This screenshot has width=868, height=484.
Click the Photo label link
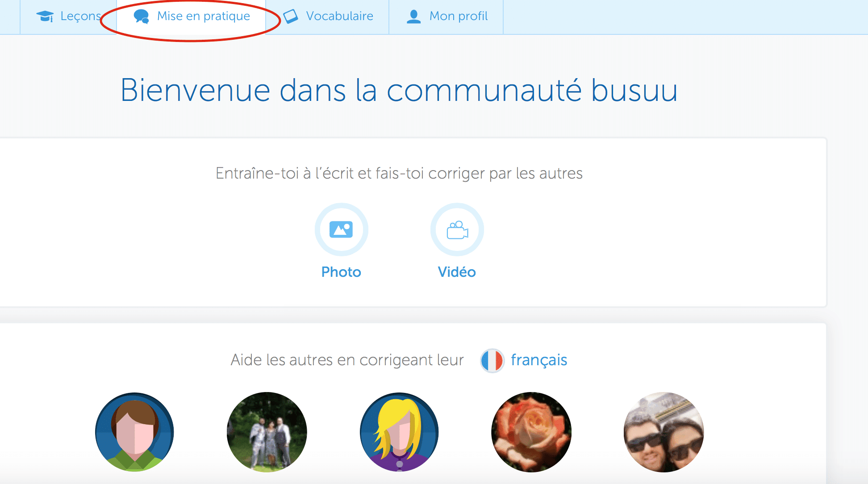pos(341,272)
